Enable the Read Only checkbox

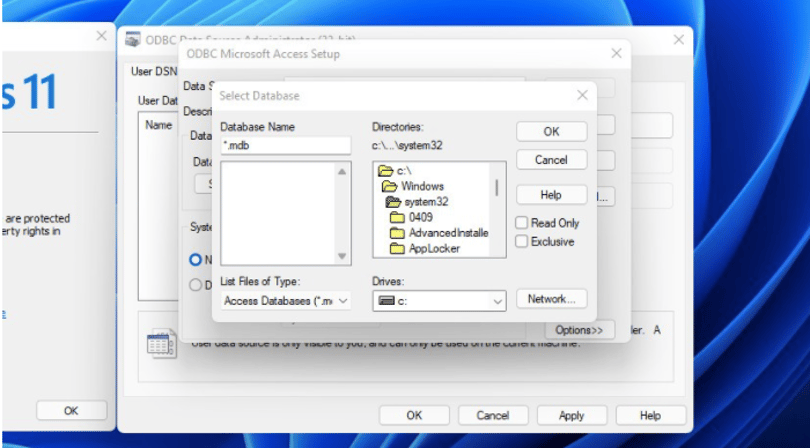tap(522, 223)
